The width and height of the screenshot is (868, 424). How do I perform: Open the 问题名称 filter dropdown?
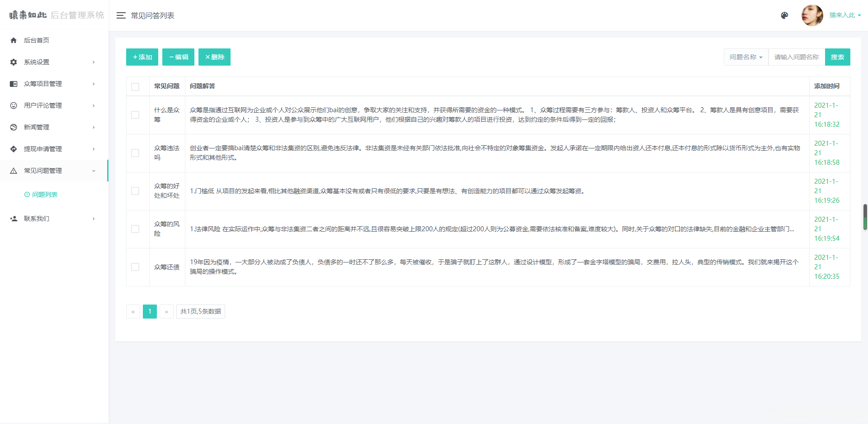[745, 57]
